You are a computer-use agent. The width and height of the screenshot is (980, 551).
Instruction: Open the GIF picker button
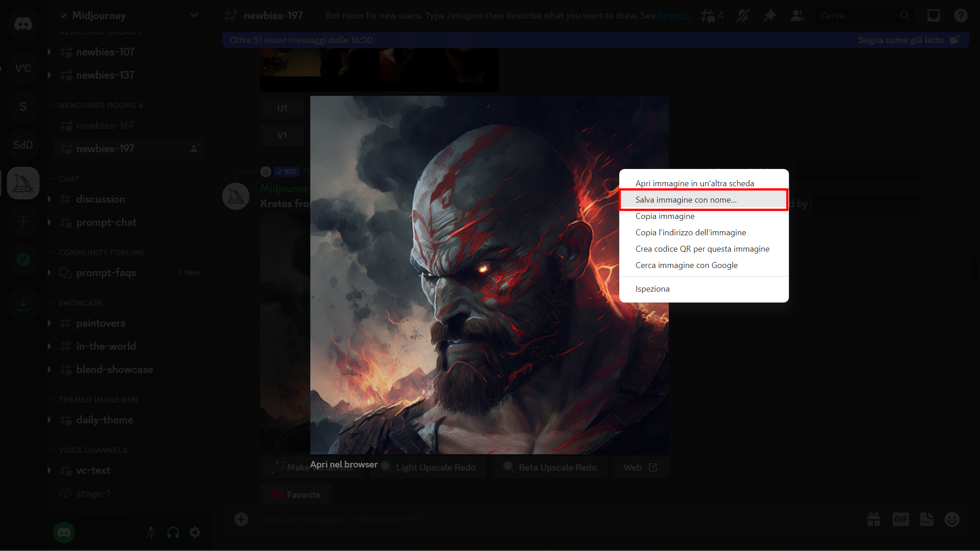[x=900, y=519]
